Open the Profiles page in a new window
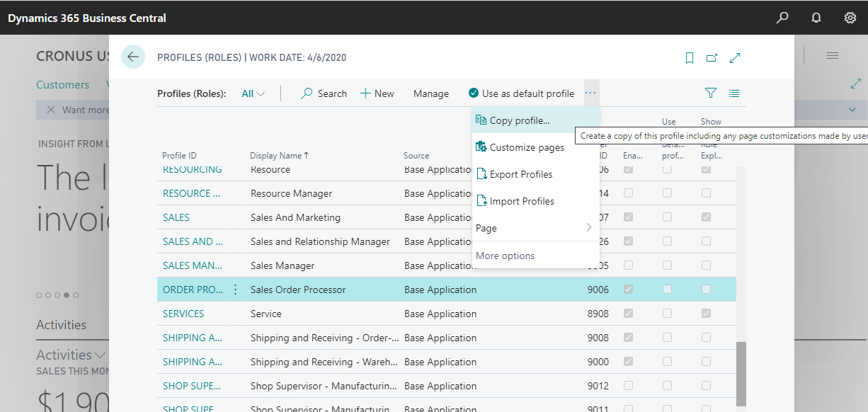 click(x=712, y=58)
